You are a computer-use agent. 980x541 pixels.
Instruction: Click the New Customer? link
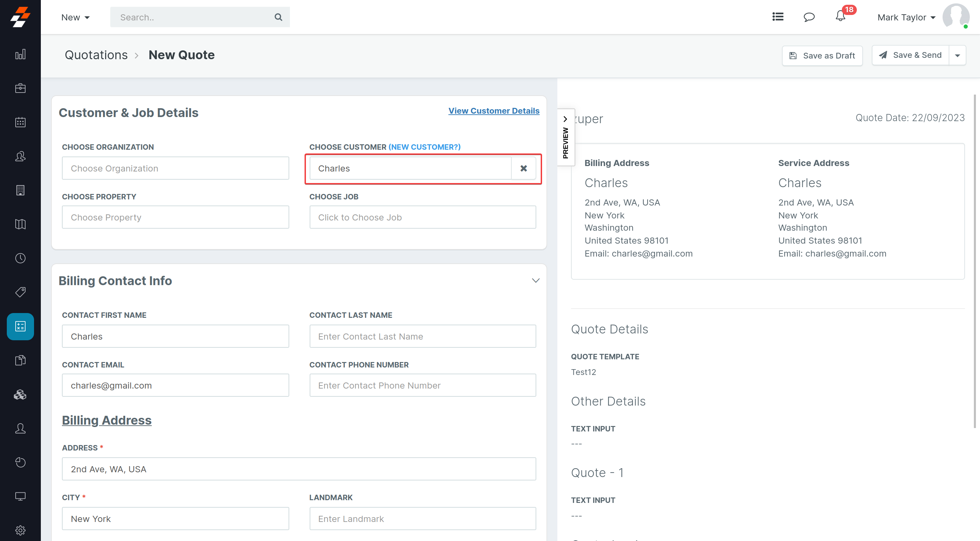[x=424, y=147]
